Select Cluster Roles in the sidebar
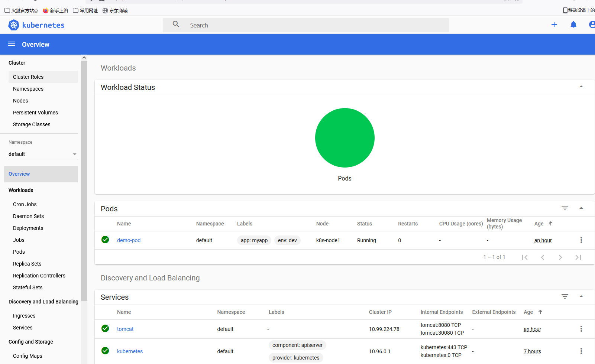The image size is (595, 364). [x=43, y=77]
